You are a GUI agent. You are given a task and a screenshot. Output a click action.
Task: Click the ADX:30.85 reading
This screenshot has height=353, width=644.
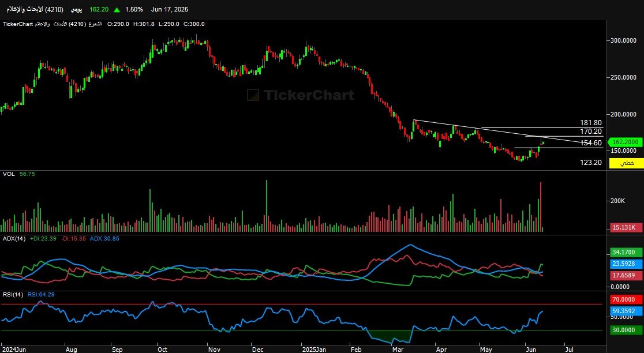(x=104, y=238)
